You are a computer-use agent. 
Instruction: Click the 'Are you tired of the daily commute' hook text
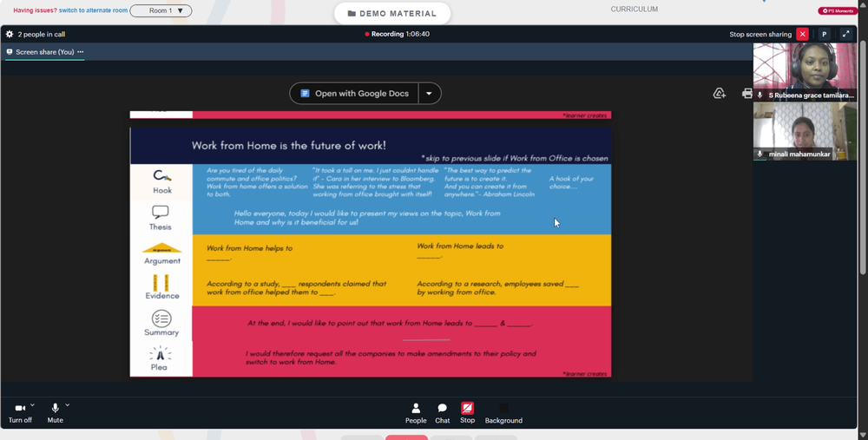[257, 182]
